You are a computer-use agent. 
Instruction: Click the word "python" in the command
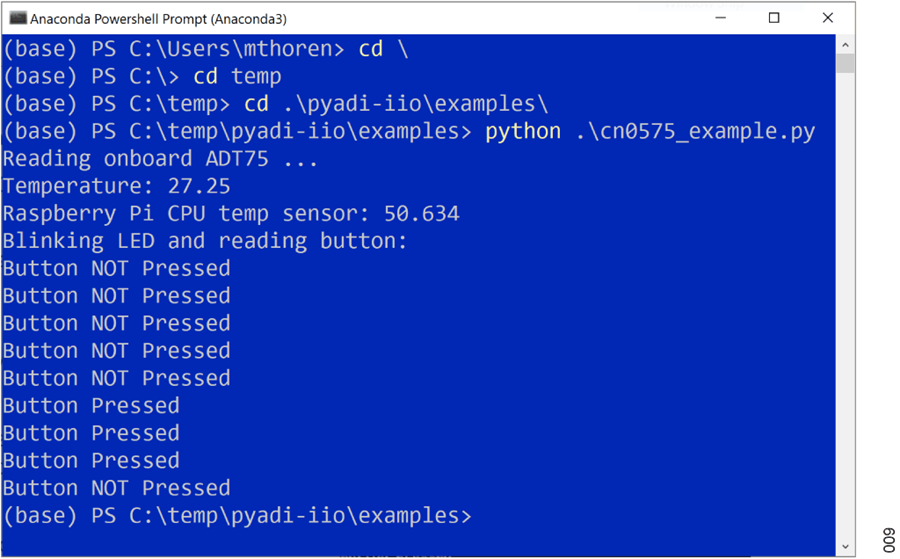(522, 132)
